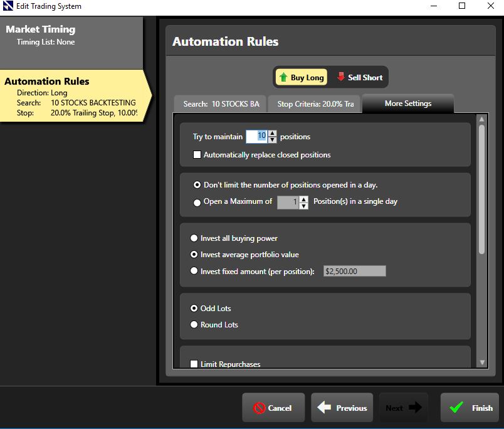The width and height of the screenshot is (504, 429).
Task: Open the Search: 10 STOCKS BA tab
Action: (221, 104)
